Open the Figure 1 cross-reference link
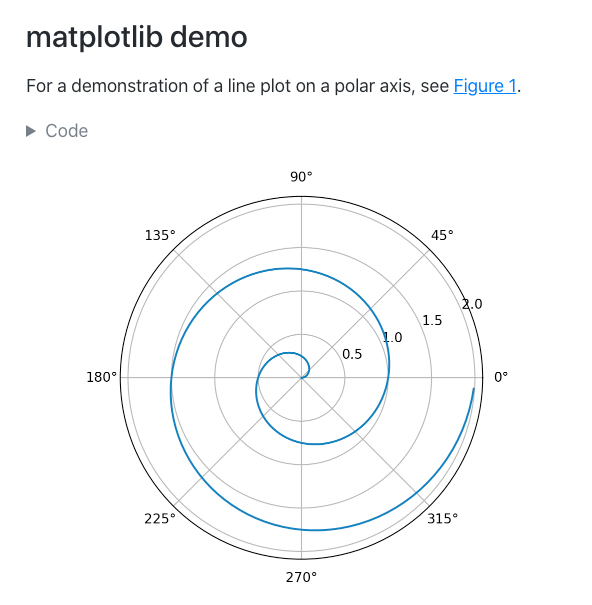The height and width of the screenshot is (605, 592). [x=485, y=86]
